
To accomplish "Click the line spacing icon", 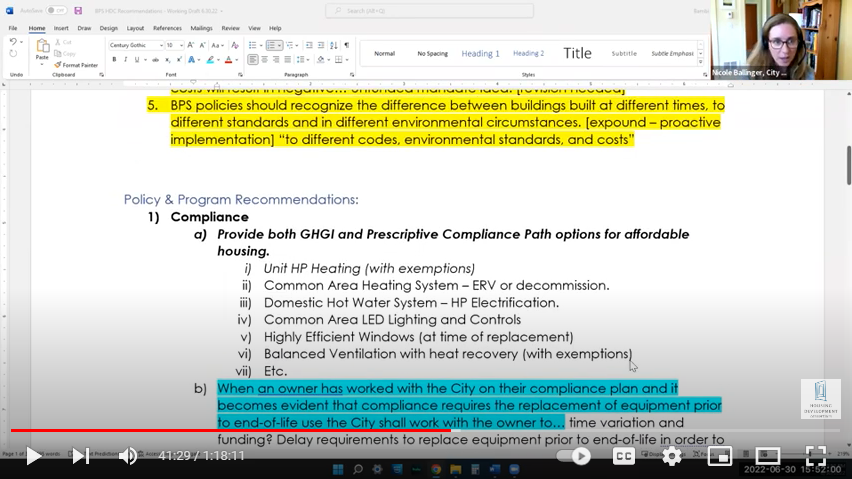I will pos(300,60).
